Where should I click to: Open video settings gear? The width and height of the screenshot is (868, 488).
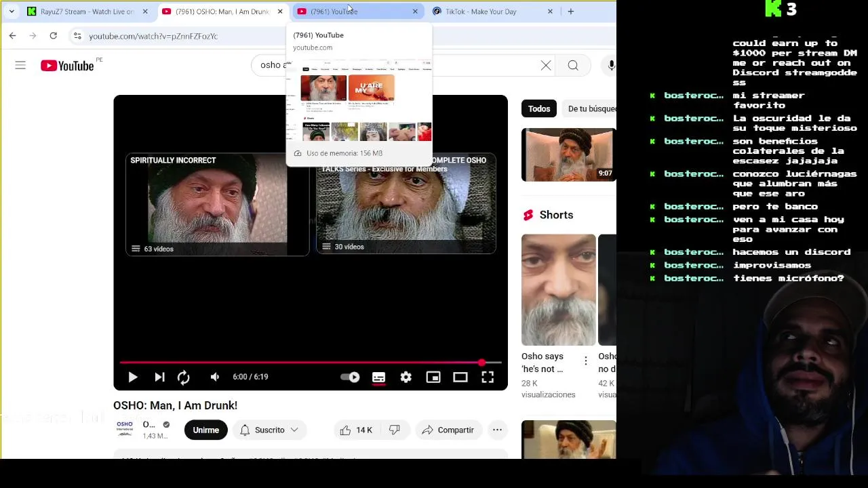click(406, 377)
